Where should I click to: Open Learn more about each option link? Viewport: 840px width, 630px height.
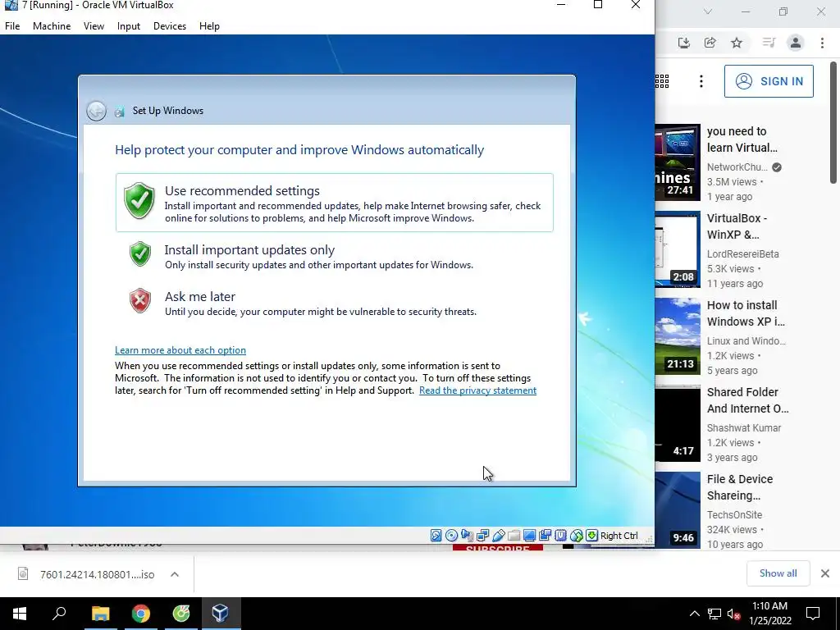coord(180,349)
